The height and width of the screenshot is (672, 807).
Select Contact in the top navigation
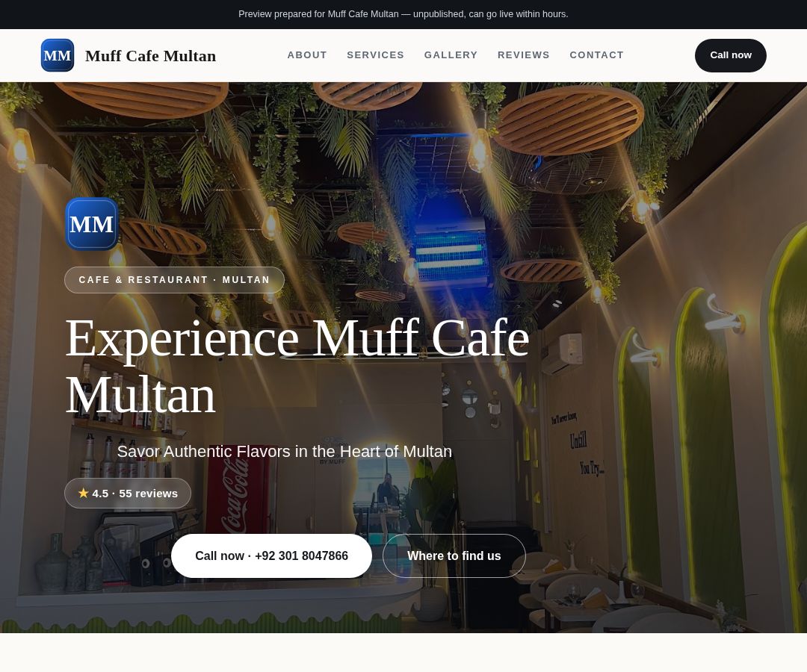[596, 55]
